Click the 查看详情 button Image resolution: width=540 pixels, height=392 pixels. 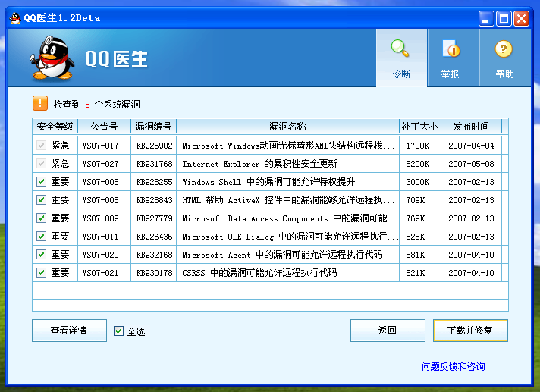(x=69, y=331)
